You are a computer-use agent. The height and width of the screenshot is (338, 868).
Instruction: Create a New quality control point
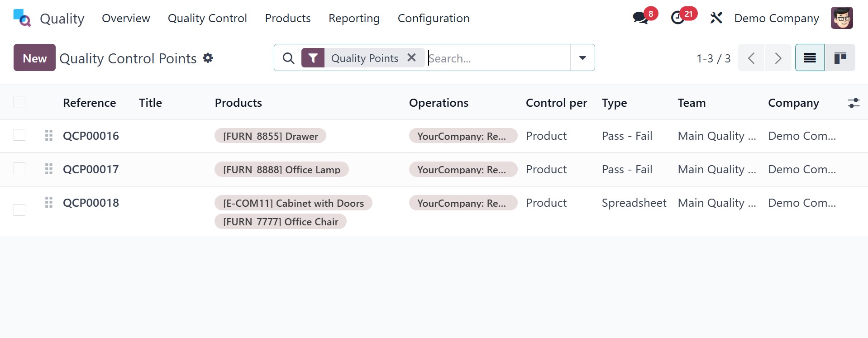[x=34, y=58]
